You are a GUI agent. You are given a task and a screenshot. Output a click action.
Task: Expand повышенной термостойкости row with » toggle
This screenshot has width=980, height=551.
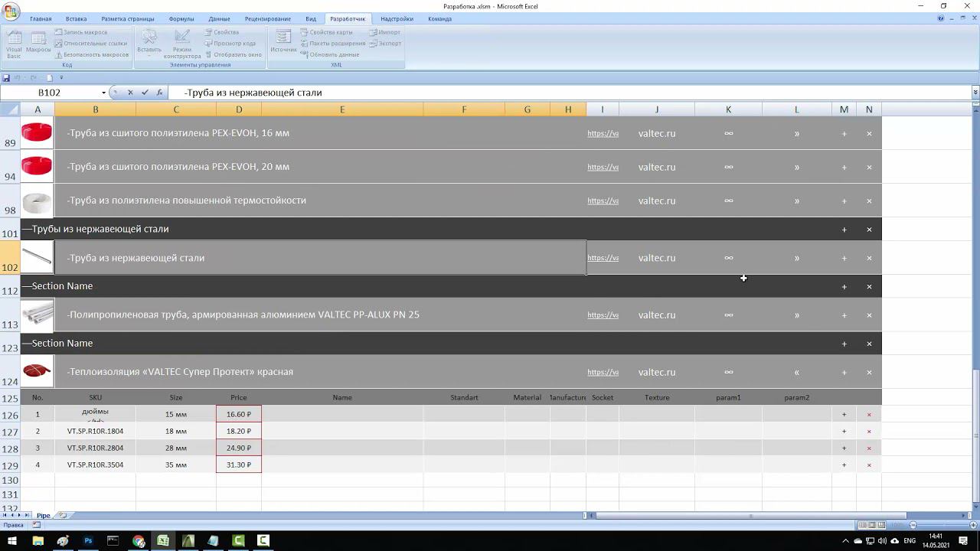tap(796, 201)
